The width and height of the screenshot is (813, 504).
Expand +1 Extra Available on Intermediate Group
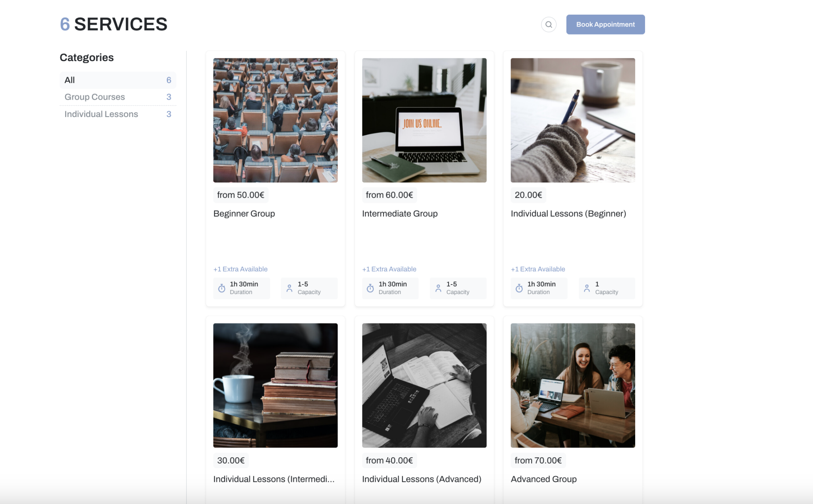coord(389,269)
